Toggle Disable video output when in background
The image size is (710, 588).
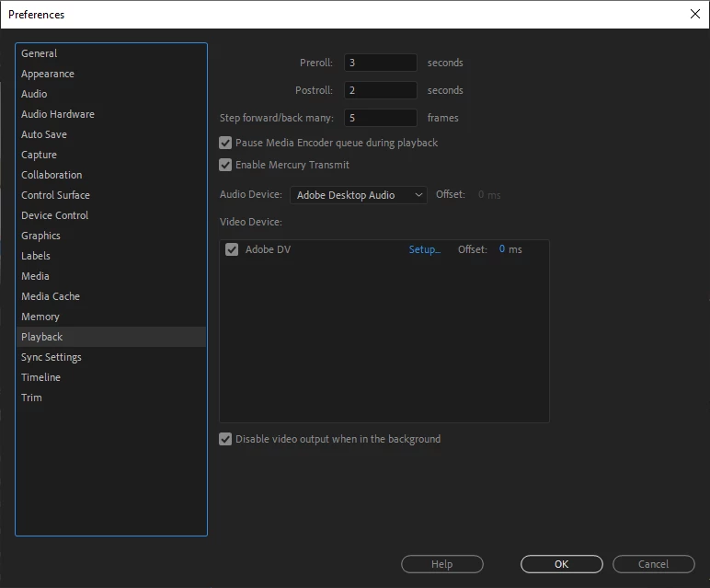pyautogui.click(x=225, y=439)
